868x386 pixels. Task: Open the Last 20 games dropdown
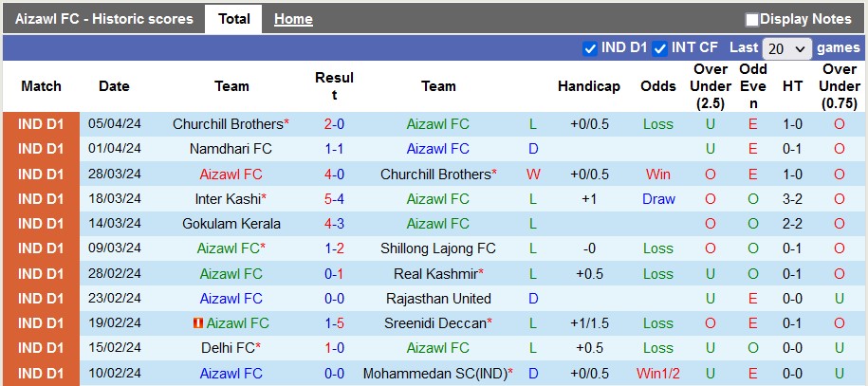coord(787,48)
